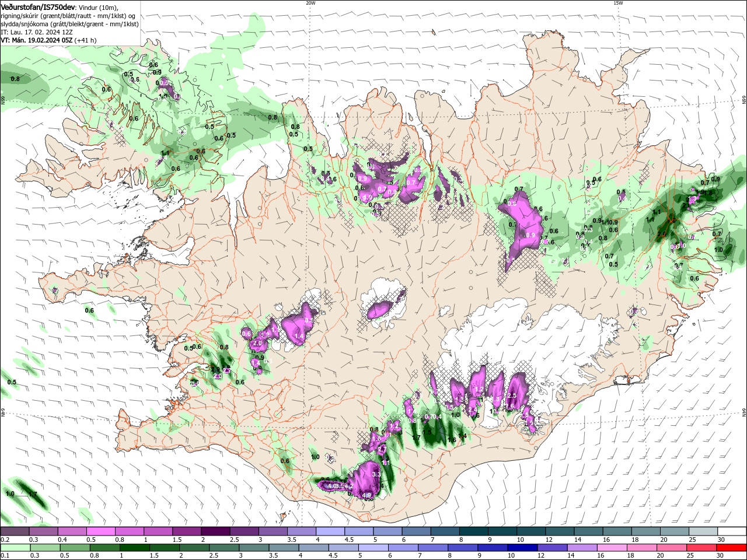Pick the pale grey snow swatch between 25 and 30
The width and height of the screenshot is (747, 560).
point(703,531)
